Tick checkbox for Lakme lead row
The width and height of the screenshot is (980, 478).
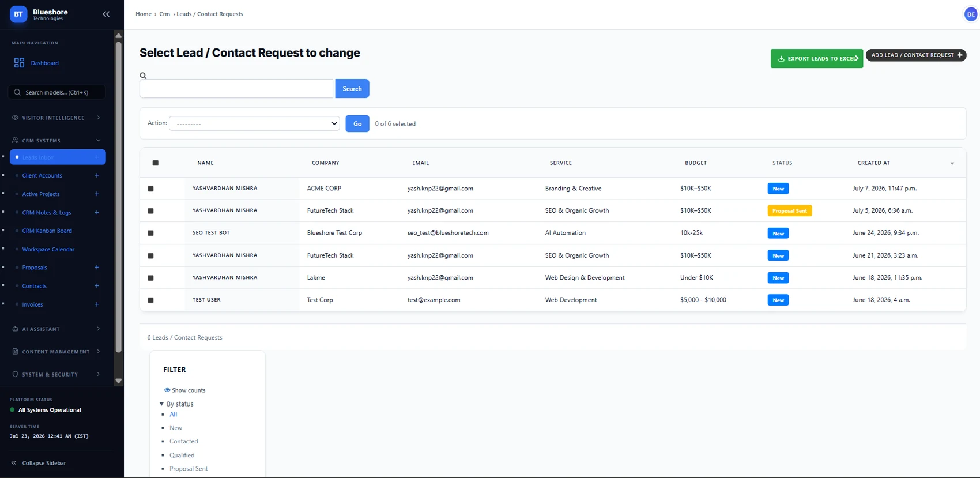tap(151, 278)
